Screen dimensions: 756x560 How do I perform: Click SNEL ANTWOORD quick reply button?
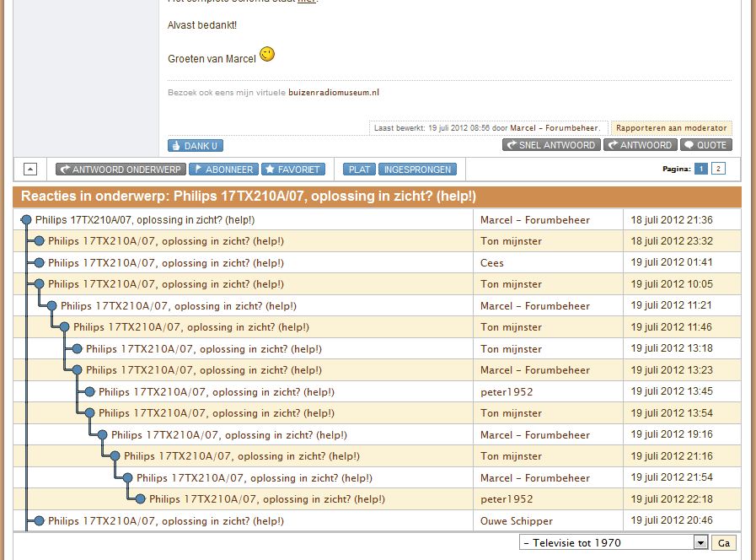click(x=551, y=145)
